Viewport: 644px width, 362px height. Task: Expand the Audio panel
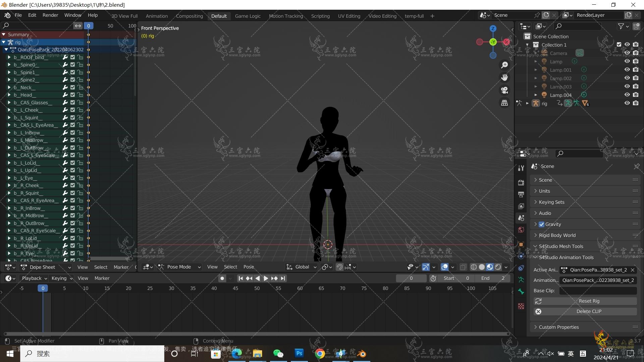click(x=585, y=213)
